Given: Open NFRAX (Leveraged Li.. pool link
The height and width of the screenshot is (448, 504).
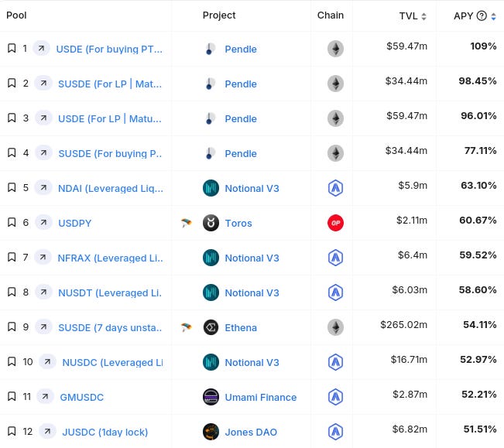Looking at the screenshot, I should point(110,258).
